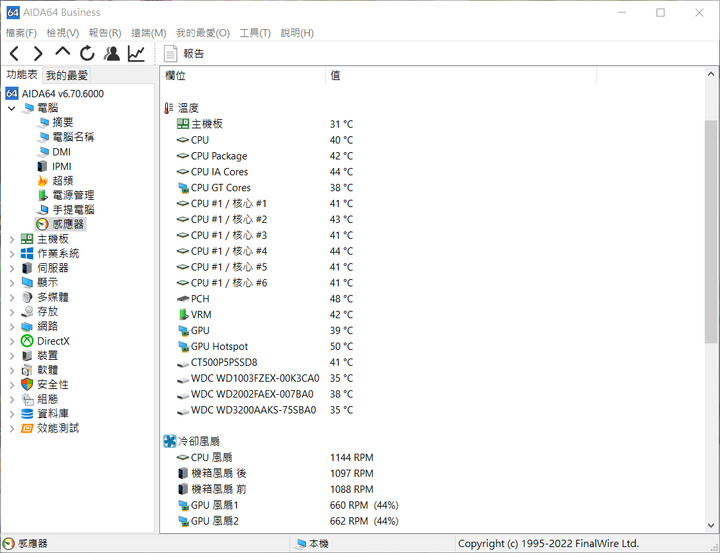
Task: Click the 資料庫 database icon
Action: tap(27, 414)
